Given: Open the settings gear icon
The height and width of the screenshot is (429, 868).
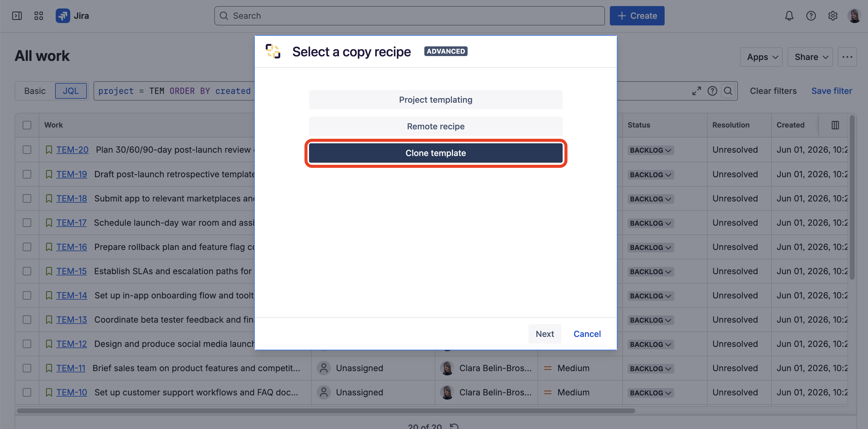Looking at the screenshot, I should point(833,16).
